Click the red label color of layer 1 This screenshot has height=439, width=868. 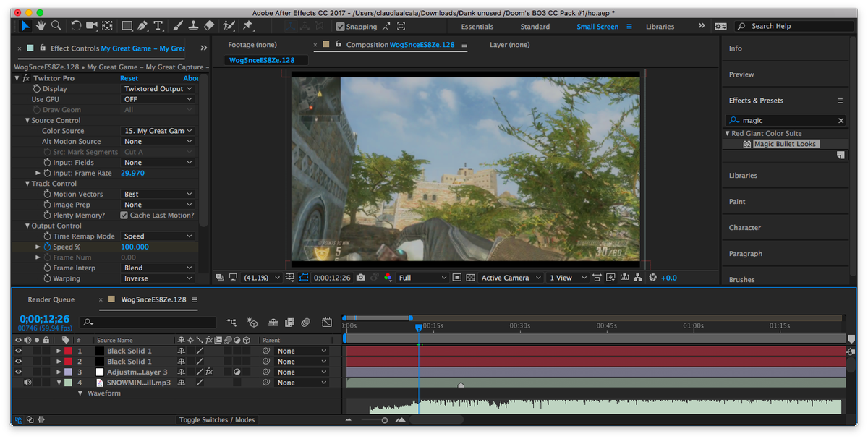pos(68,351)
